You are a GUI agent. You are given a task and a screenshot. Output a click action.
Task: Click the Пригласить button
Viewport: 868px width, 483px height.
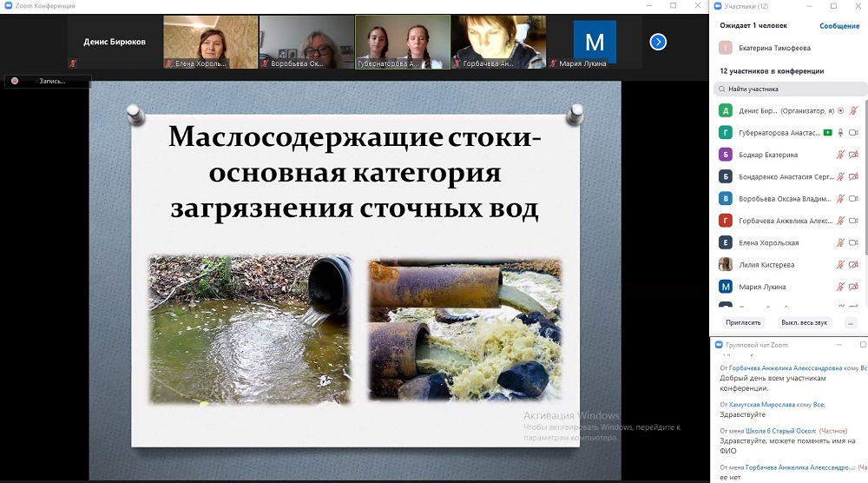pyautogui.click(x=743, y=322)
